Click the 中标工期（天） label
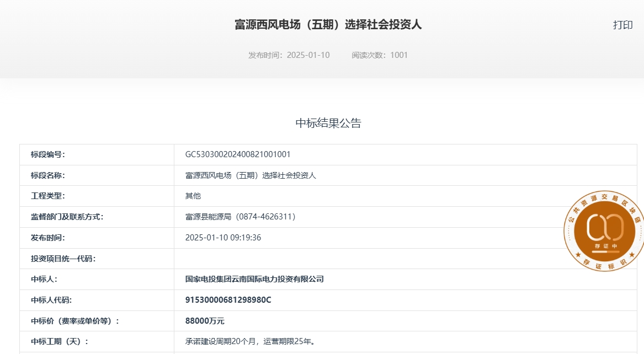The image size is (644, 354). click(x=60, y=342)
